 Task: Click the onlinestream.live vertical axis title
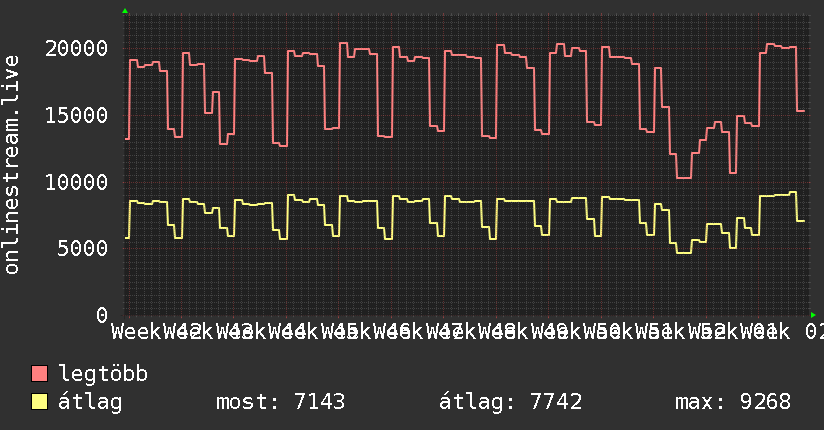click(x=12, y=165)
